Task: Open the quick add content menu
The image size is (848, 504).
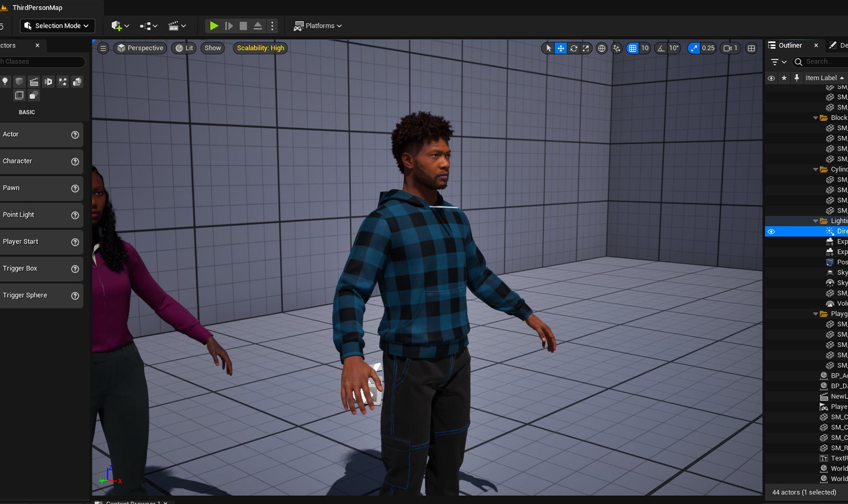Action: 120,26
